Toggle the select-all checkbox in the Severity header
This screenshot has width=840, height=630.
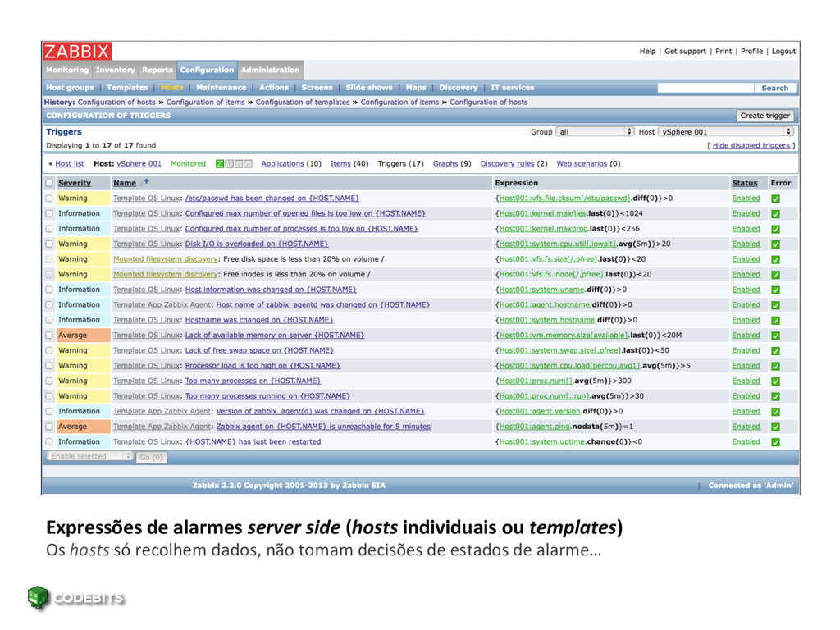click(x=49, y=183)
